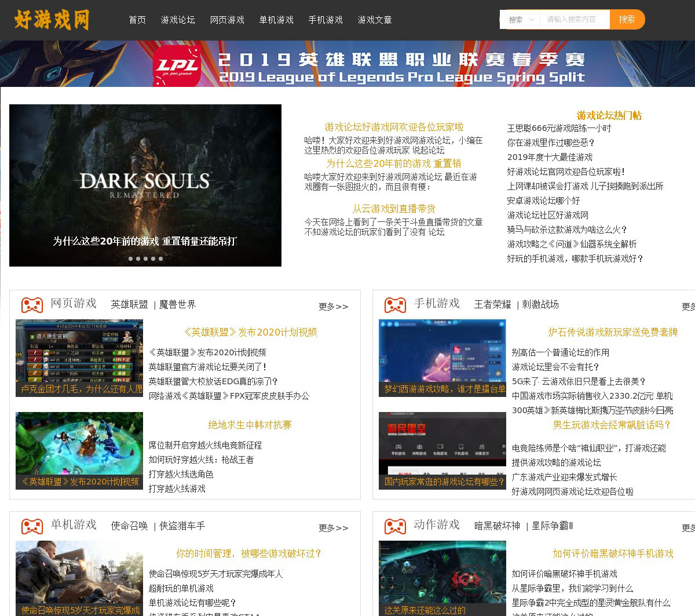Click the search text input field
695x616 pixels.
[x=574, y=20]
